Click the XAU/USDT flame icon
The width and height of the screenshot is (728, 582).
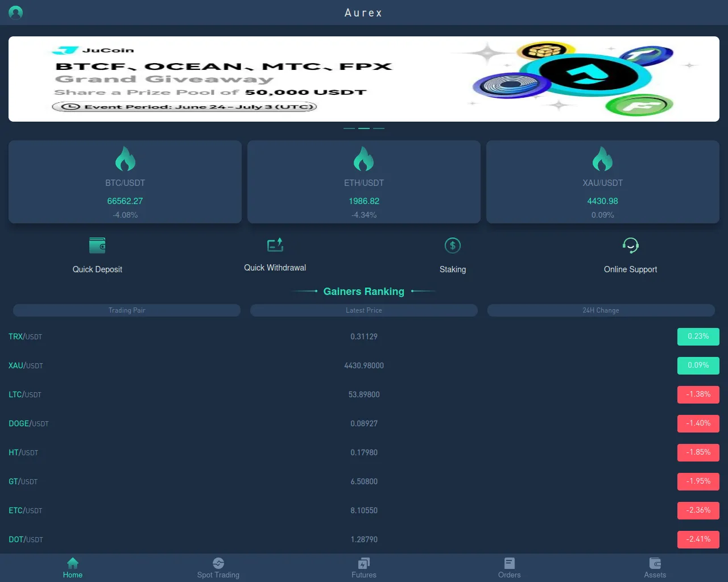point(602,159)
